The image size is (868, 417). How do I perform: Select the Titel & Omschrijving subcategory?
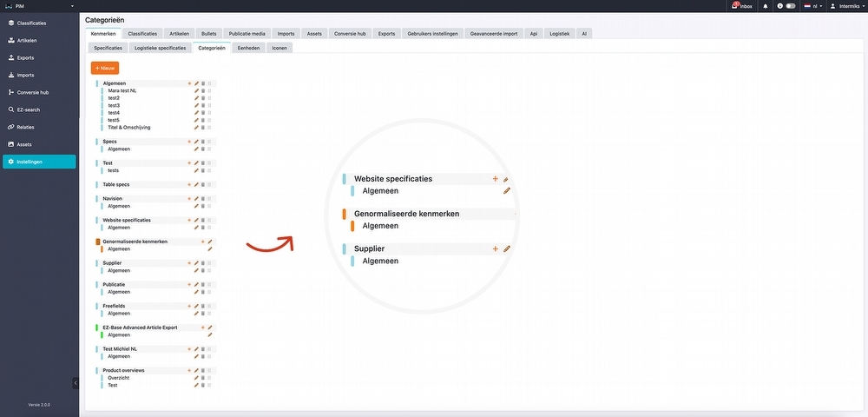[x=128, y=128]
